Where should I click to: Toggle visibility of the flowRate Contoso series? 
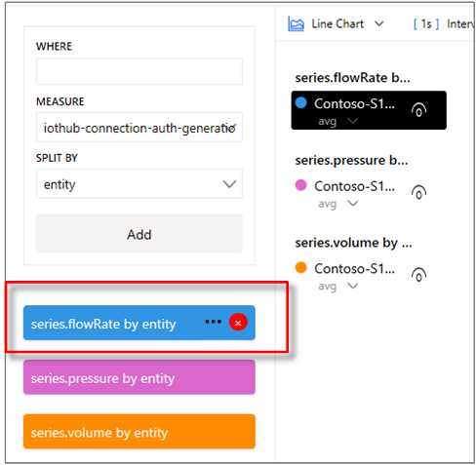coord(418,110)
